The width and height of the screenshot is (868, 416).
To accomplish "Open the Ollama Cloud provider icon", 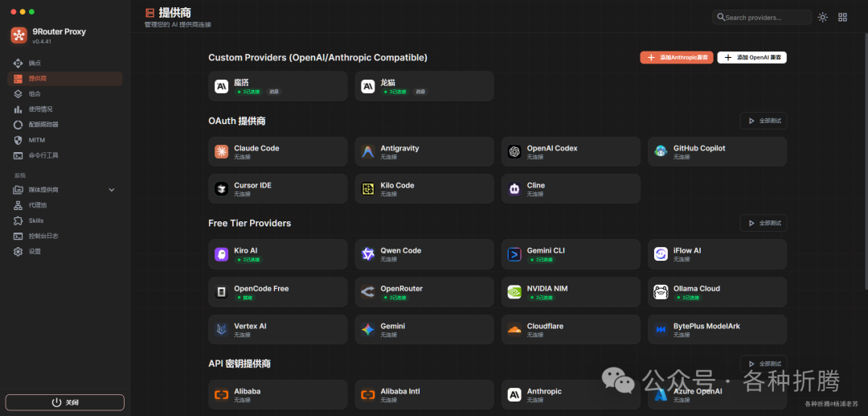I will point(661,292).
